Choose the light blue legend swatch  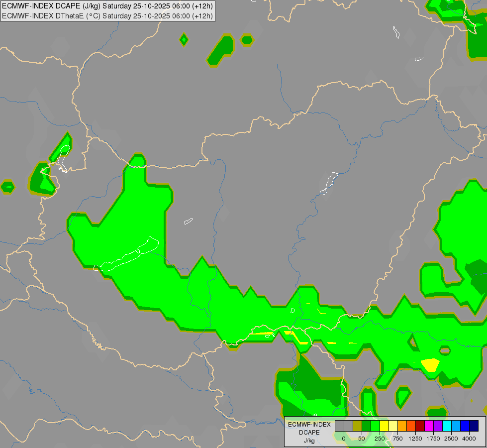point(456,426)
